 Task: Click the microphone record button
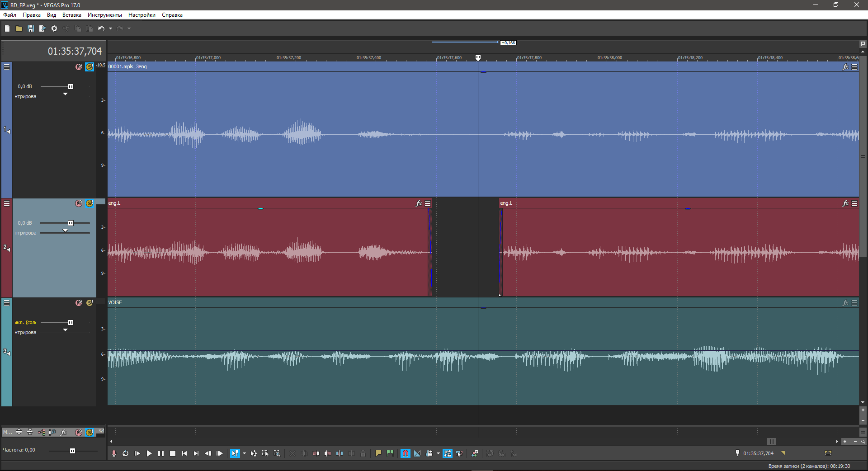[114, 453]
